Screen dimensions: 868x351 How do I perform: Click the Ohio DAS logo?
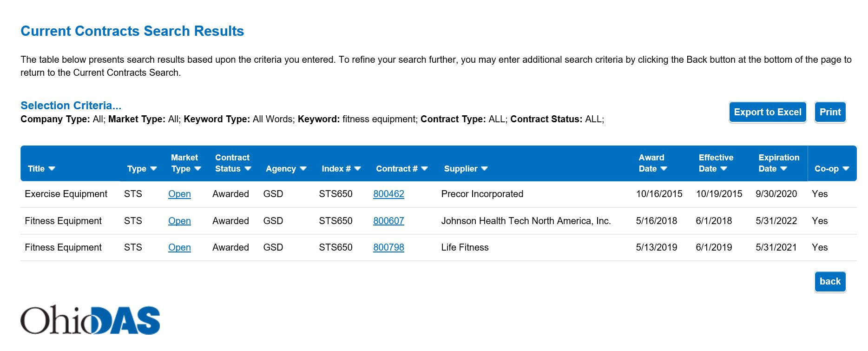point(90,320)
